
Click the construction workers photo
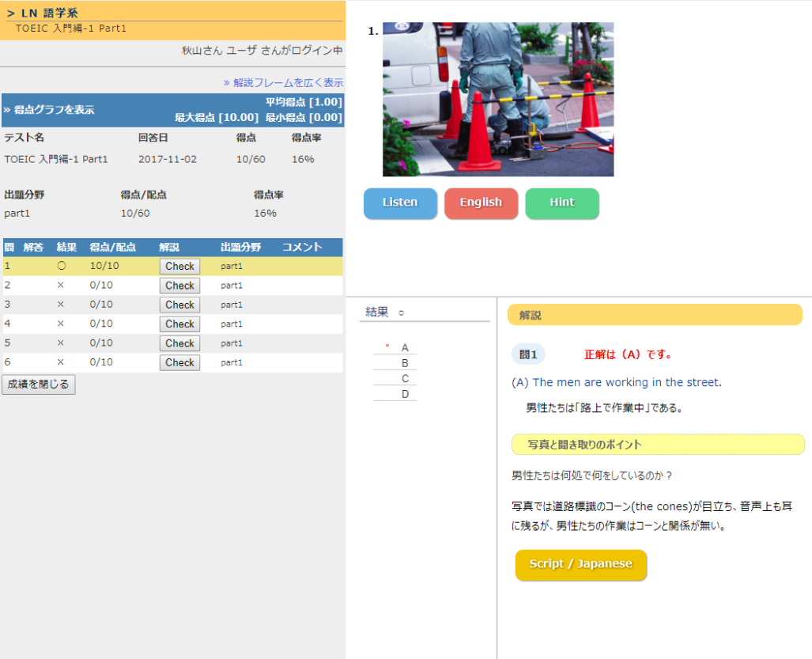[498, 99]
